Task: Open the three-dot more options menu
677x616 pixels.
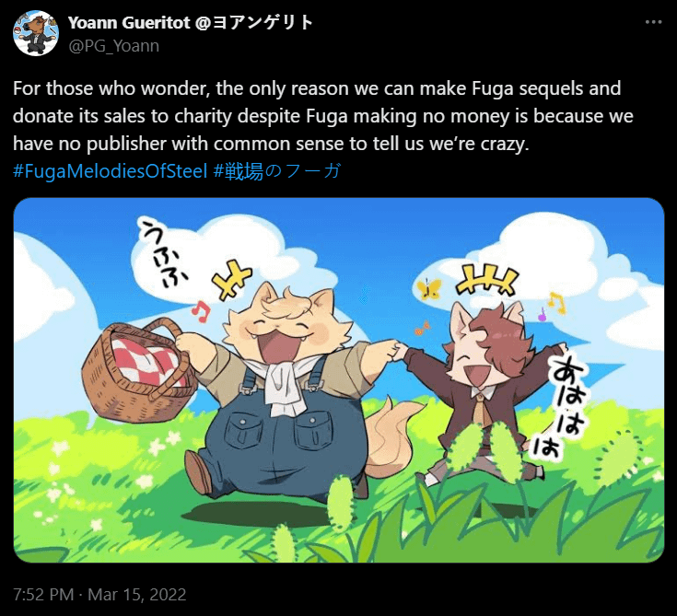Action: point(653,22)
